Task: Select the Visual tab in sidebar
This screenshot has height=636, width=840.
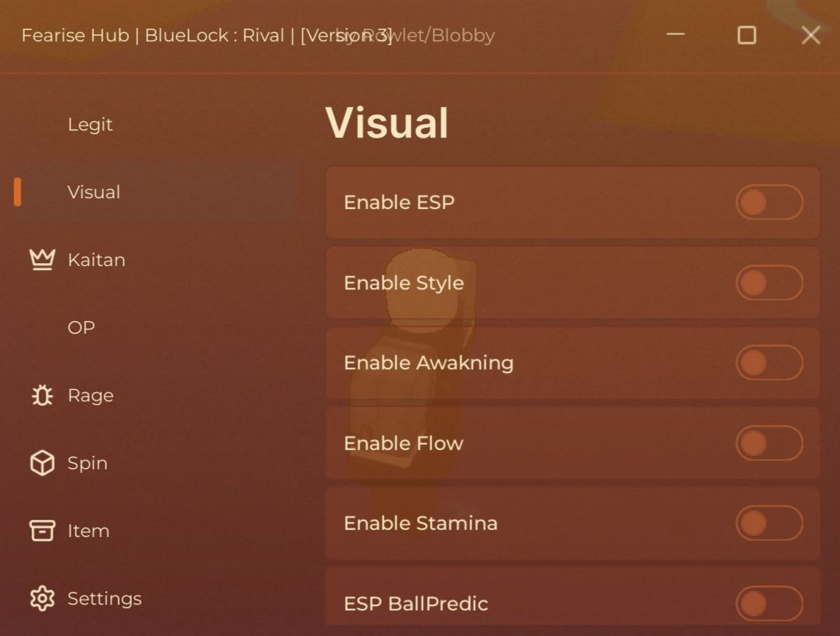Action: [93, 193]
